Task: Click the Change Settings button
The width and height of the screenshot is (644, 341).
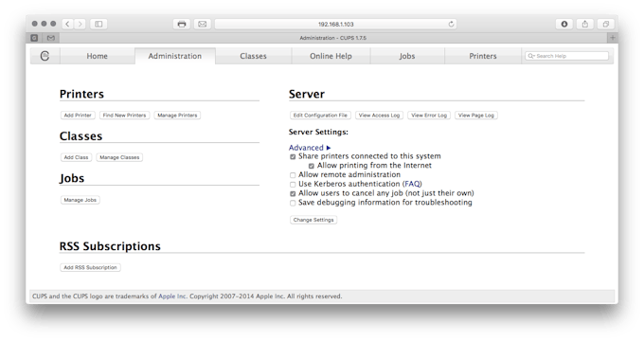Action: [x=313, y=220]
